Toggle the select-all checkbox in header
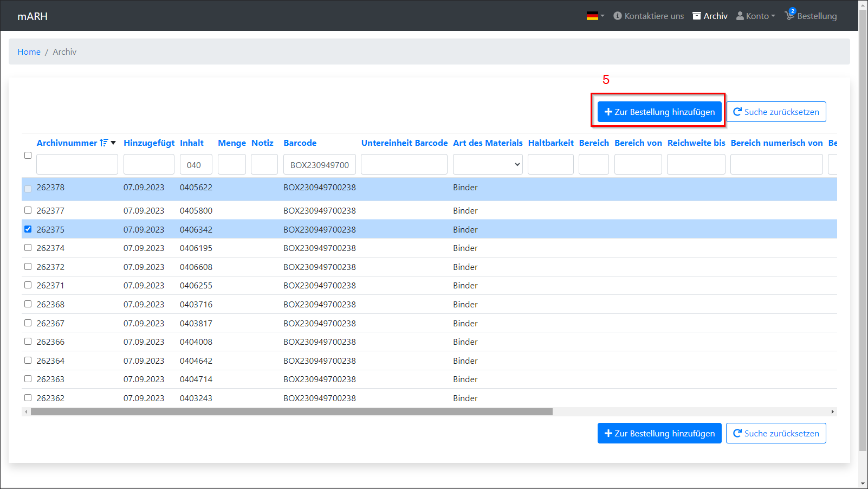 (28, 156)
